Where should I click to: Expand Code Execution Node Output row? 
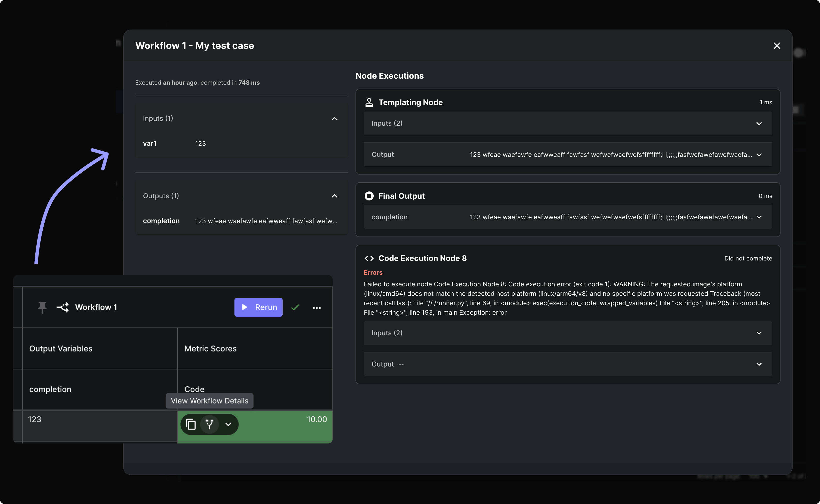click(x=759, y=364)
